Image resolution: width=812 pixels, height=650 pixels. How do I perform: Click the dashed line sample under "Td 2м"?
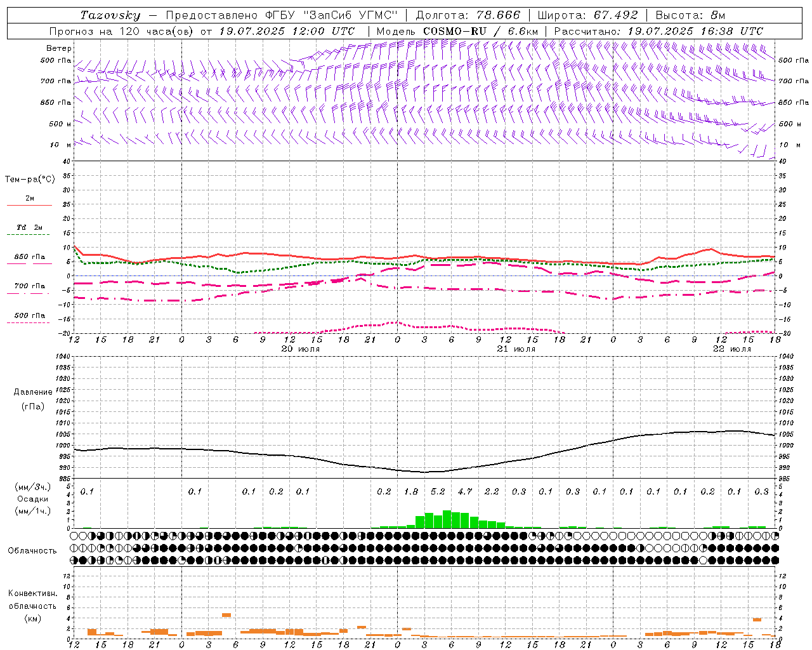click(x=28, y=235)
